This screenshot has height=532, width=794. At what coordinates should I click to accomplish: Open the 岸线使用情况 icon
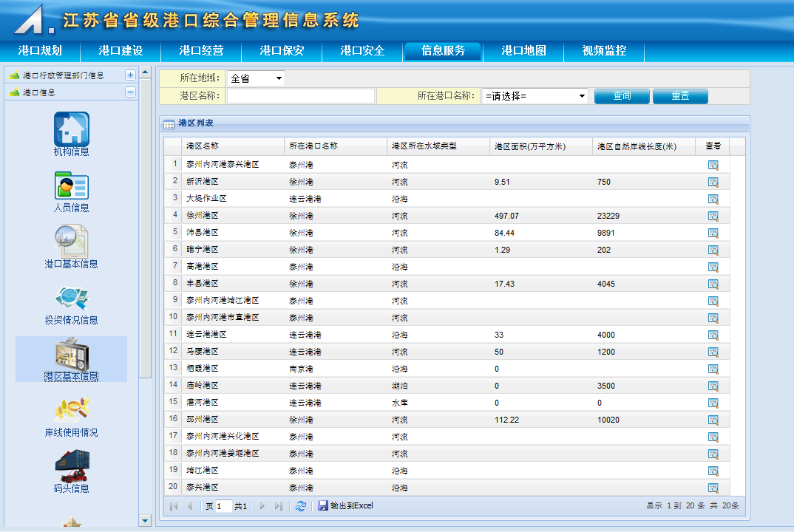click(71, 410)
